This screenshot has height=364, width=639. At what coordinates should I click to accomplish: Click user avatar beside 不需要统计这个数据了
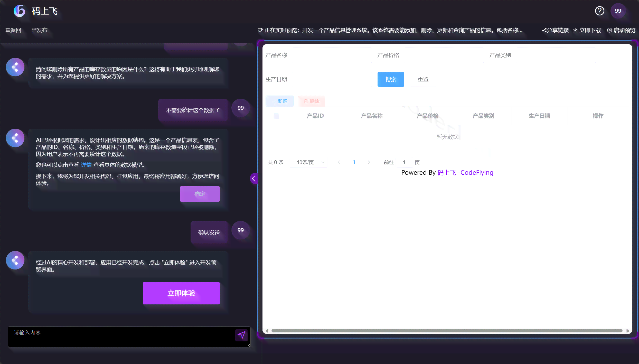point(240,108)
